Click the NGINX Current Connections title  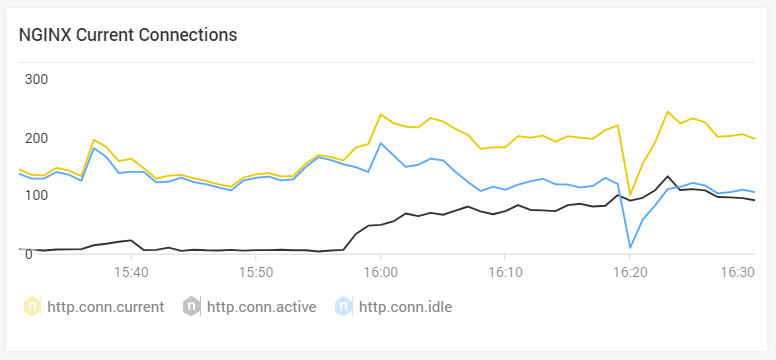tap(128, 35)
